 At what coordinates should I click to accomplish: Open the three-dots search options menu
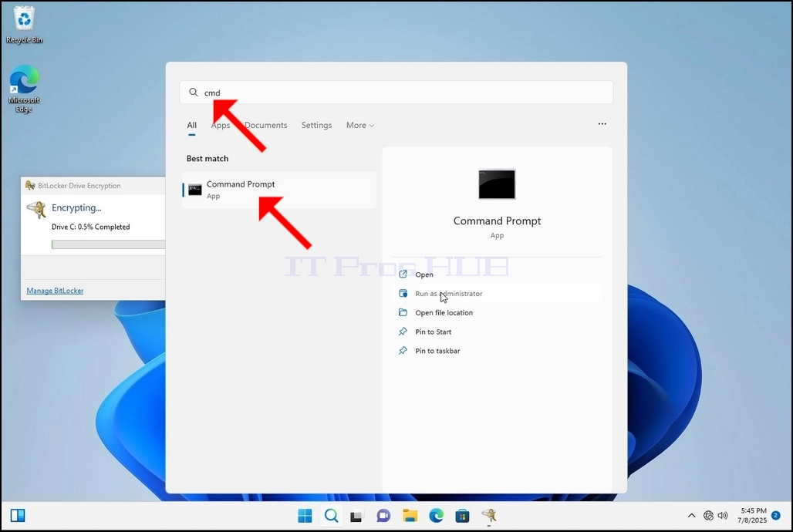(602, 124)
